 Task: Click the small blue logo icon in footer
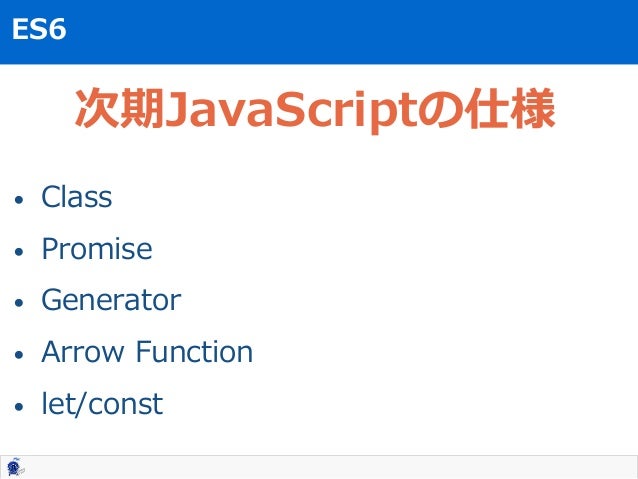tap(15, 467)
